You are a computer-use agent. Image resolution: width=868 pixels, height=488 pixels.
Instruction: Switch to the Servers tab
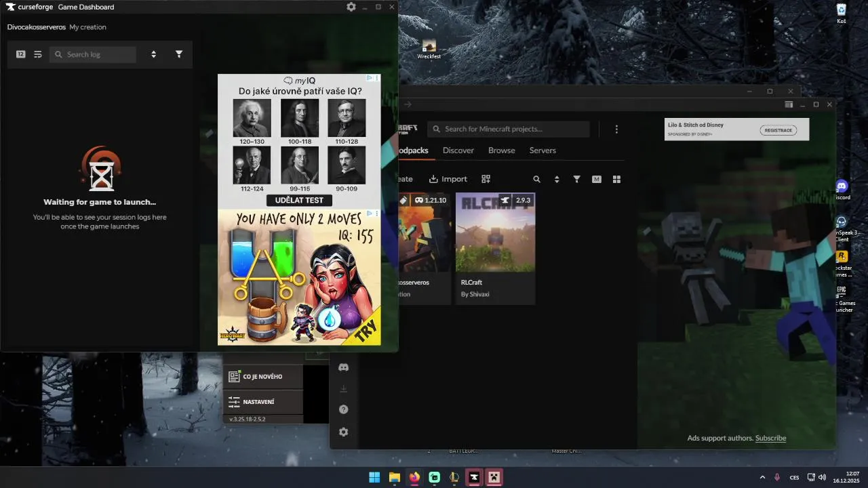[542, 150]
